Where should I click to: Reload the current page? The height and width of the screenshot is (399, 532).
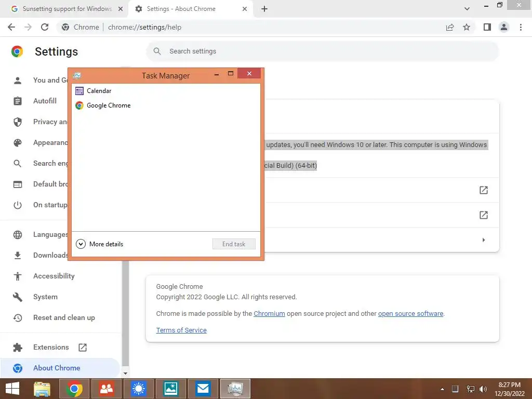(x=45, y=27)
